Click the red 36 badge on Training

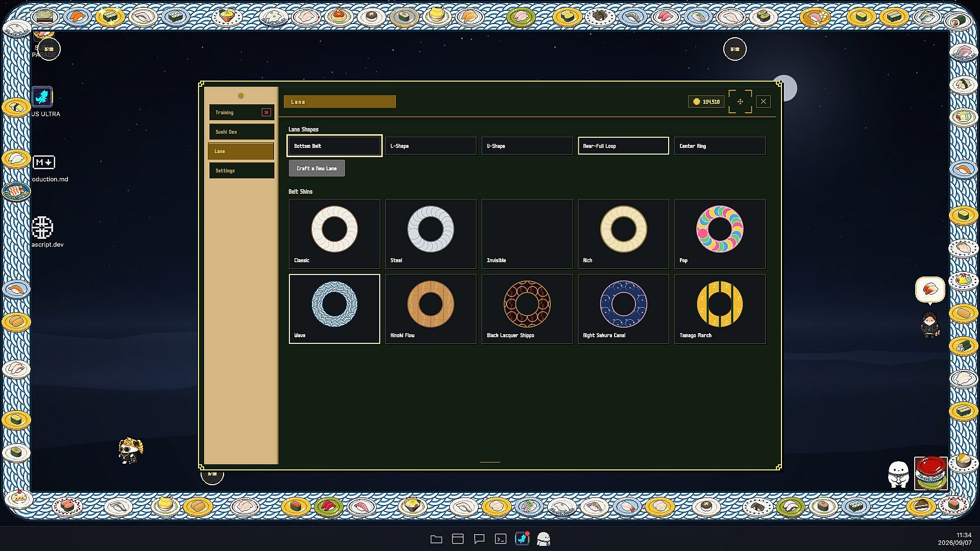(266, 112)
